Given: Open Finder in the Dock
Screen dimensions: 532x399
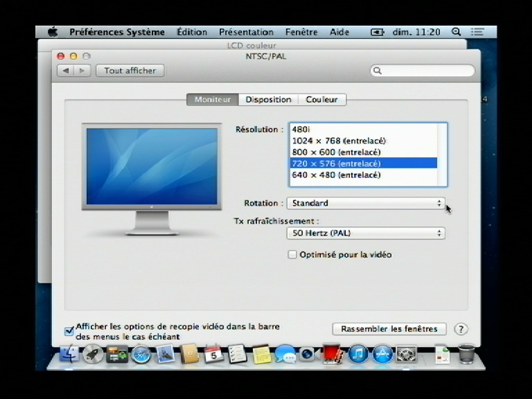Looking at the screenshot, I should pos(69,355).
